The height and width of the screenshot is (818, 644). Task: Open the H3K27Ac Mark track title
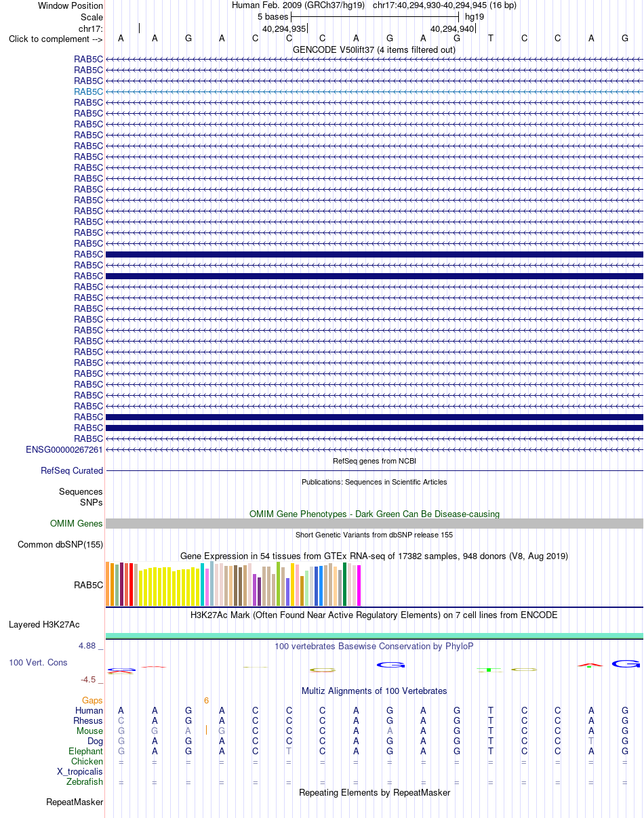point(374,615)
